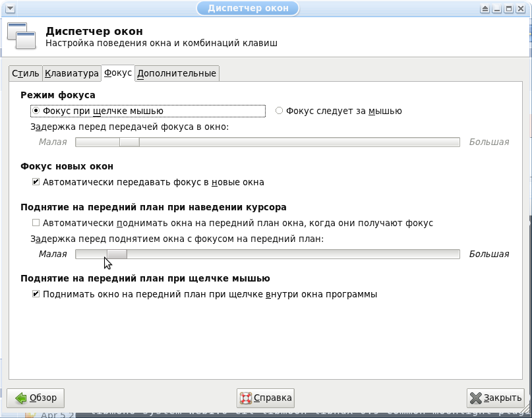Screen dimensions: 532x418
Task: Select the Фокус tab
Action: pyautogui.click(x=118, y=73)
